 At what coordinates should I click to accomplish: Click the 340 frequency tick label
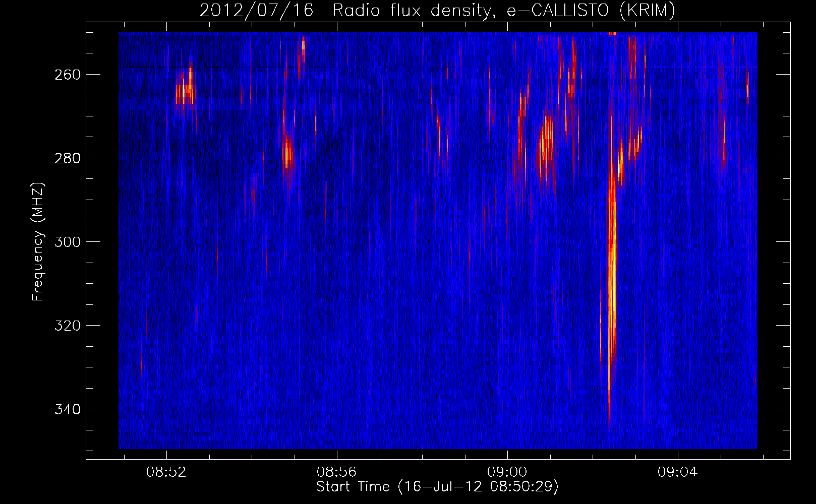click(68, 409)
